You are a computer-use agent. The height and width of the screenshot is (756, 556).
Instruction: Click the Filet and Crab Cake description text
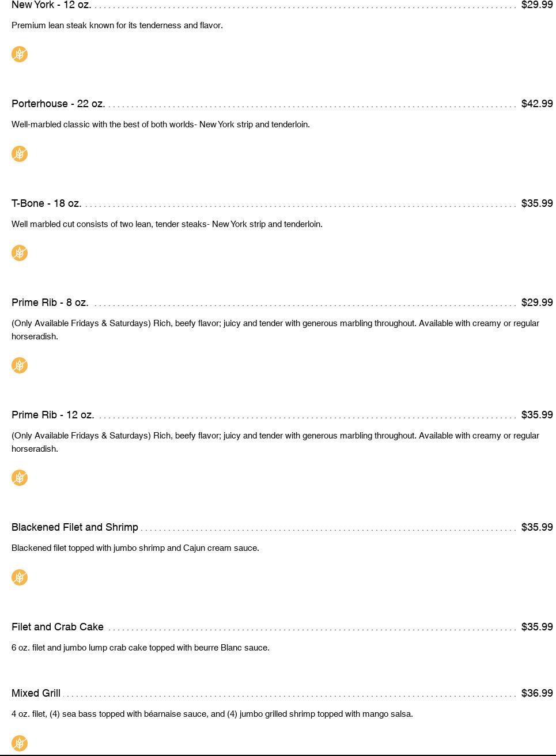141,648
